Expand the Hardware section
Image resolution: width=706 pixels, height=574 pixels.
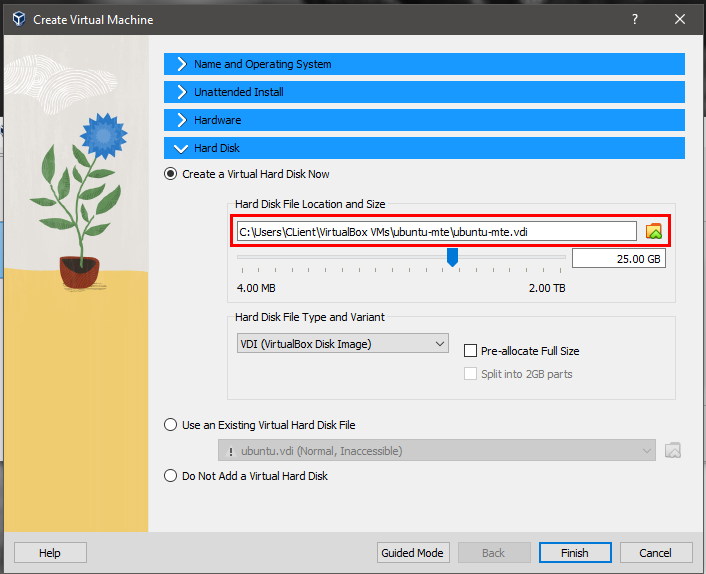(x=424, y=120)
